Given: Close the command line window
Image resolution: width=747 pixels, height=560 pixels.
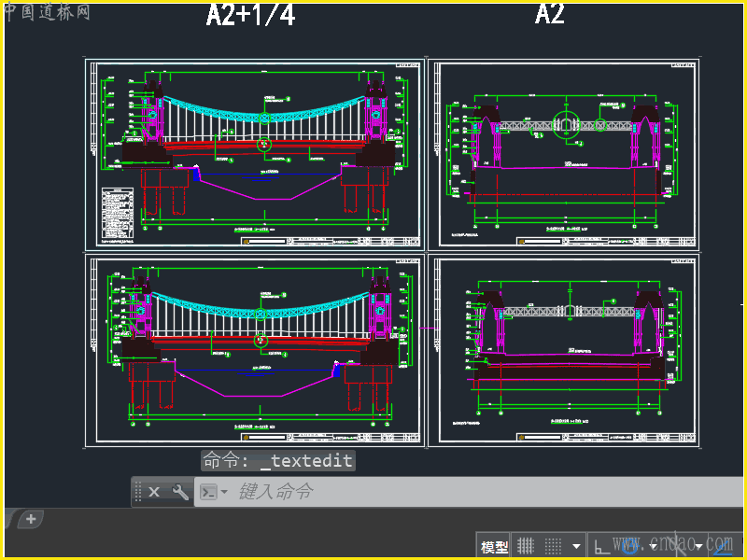Looking at the screenshot, I should click(154, 492).
